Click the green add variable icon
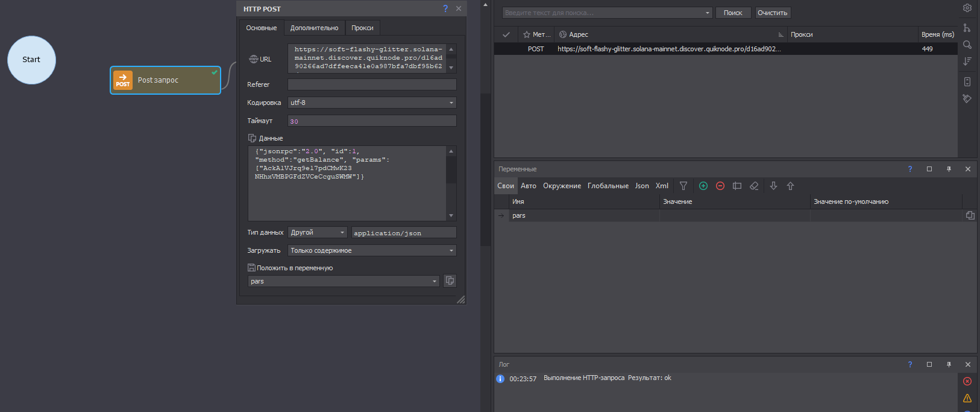This screenshot has width=980, height=412. (x=703, y=186)
